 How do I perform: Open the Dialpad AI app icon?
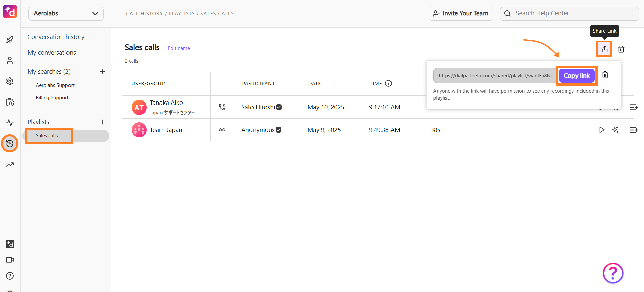[x=10, y=244]
